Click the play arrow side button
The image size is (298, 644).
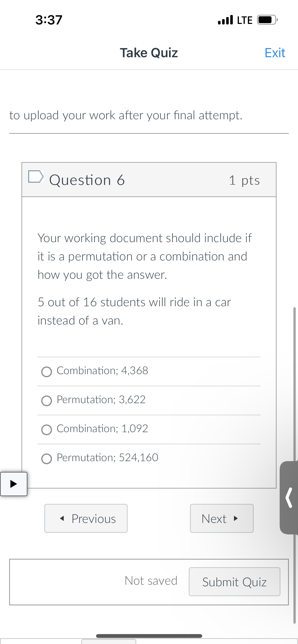point(13,484)
